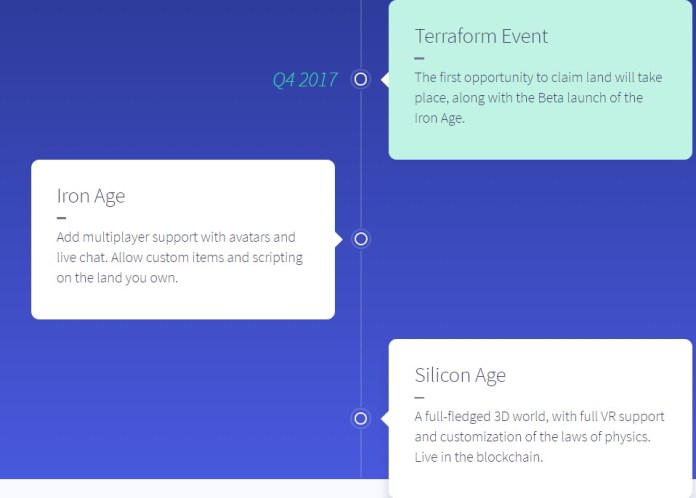Click the dash under Silicon Age title

click(x=419, y=397)
